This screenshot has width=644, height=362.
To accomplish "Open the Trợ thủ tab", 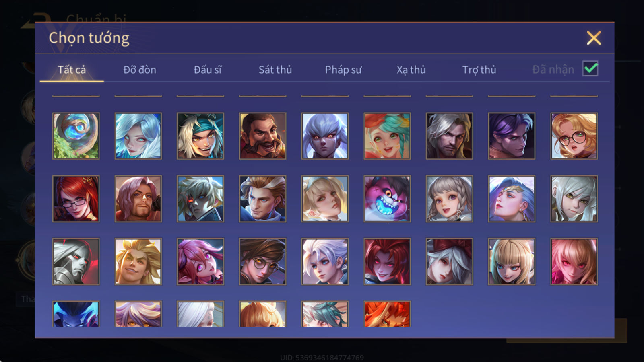I will 479,70.
